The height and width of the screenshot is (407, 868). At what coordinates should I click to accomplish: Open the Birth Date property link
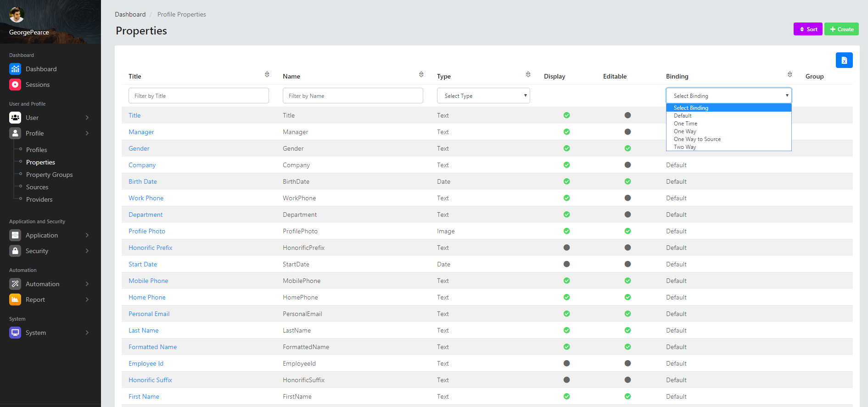click(x=142, y=181)
